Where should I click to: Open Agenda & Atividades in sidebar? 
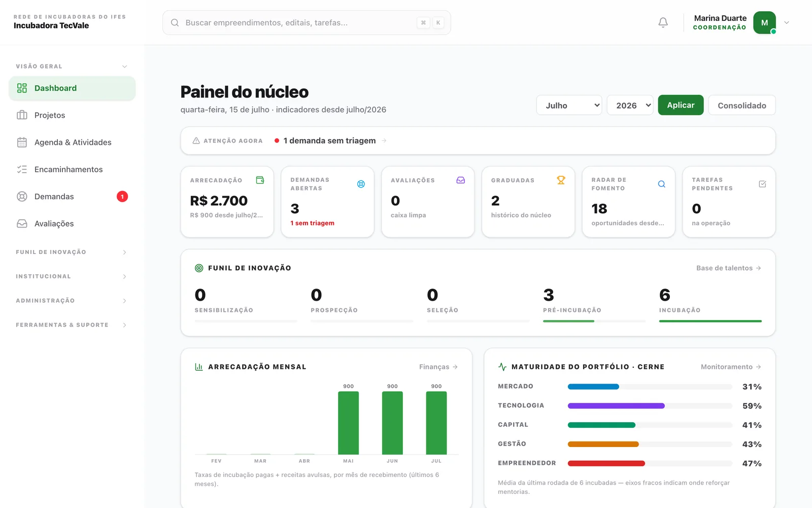(x=72, y=142)
